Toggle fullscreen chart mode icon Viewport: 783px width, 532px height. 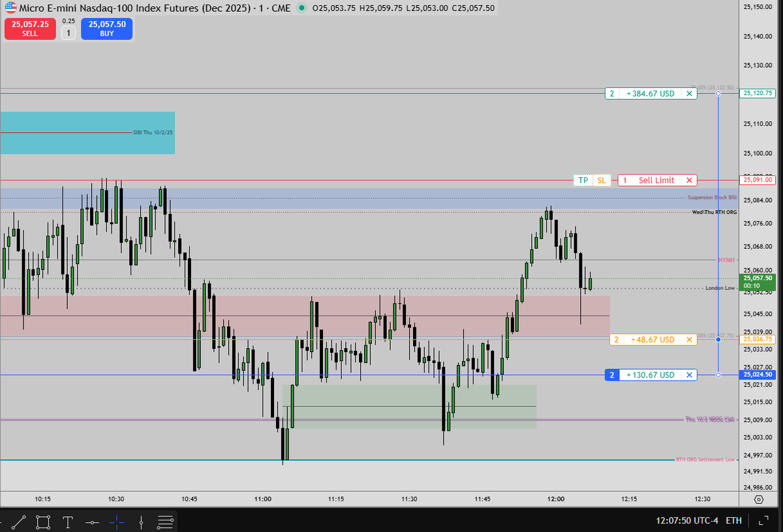(763, 520)
